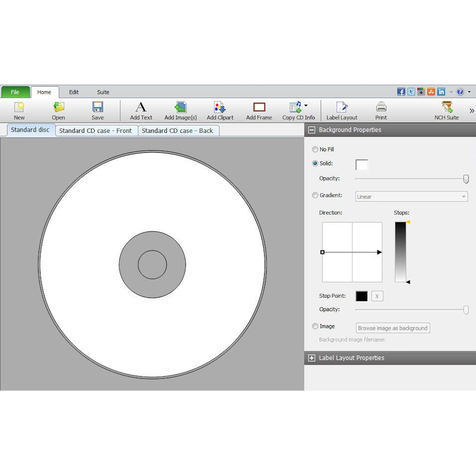The image size is (476, 476).
Task: Open the gradient type dropdown showing Linear
Action: (411, 196)
